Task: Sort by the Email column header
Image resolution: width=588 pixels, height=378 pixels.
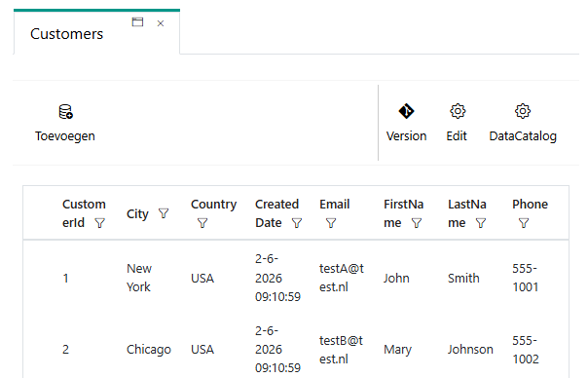Action: 335,205
